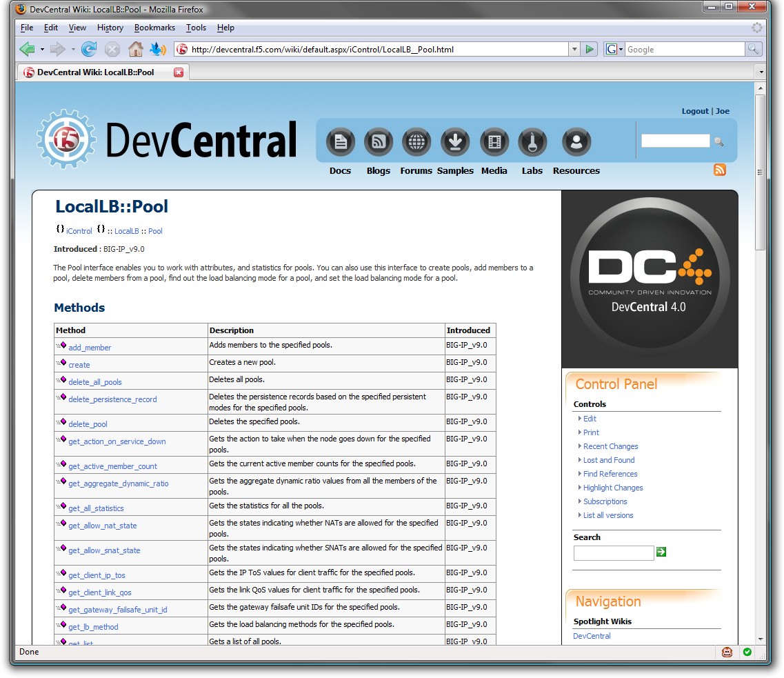The width and height of the screenshot is (784, 678).
Task: Click Find References link
Action: [610, 474]
